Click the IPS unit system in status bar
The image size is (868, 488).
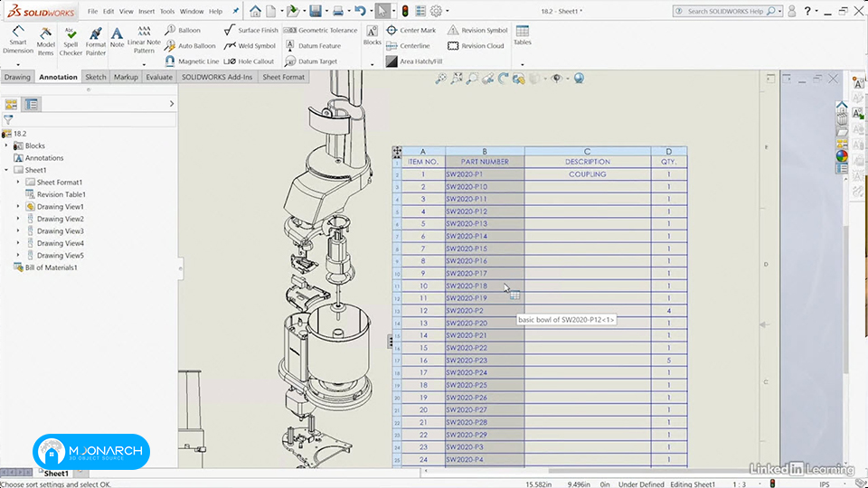pyautogui.click(x=825, y=484)
